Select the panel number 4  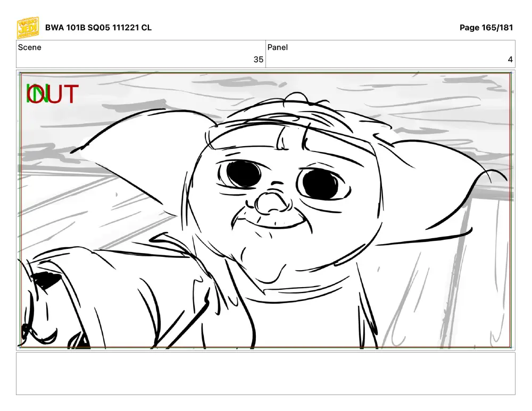click(510, 60)
